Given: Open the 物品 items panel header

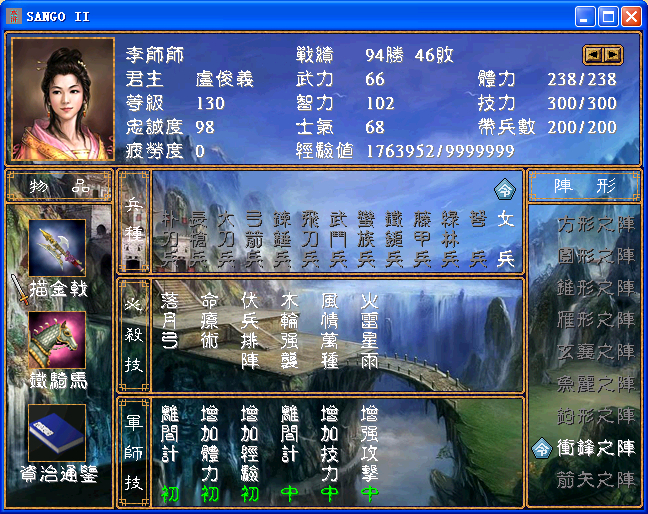Looking at the screenshot, I should [59, 186].
